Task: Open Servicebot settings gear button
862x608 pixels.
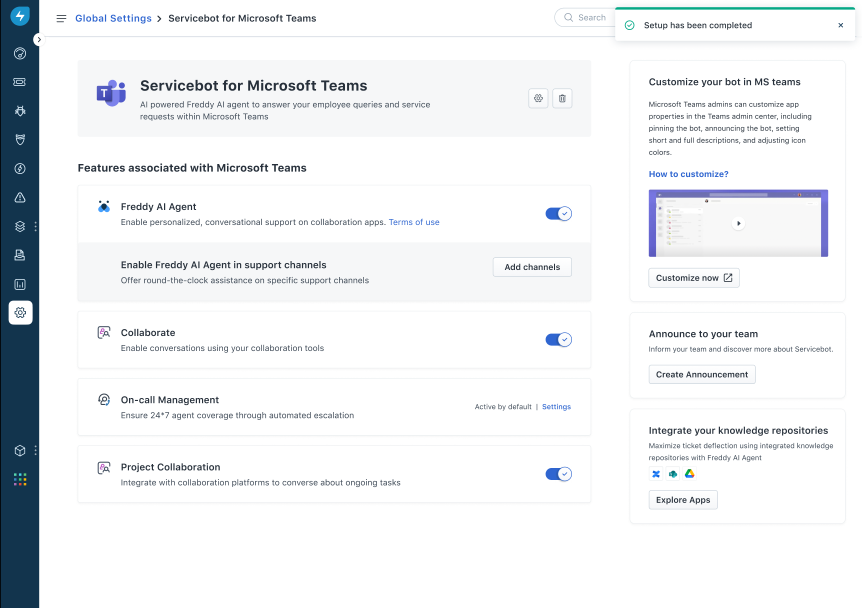Action: [x=538, y=98]
